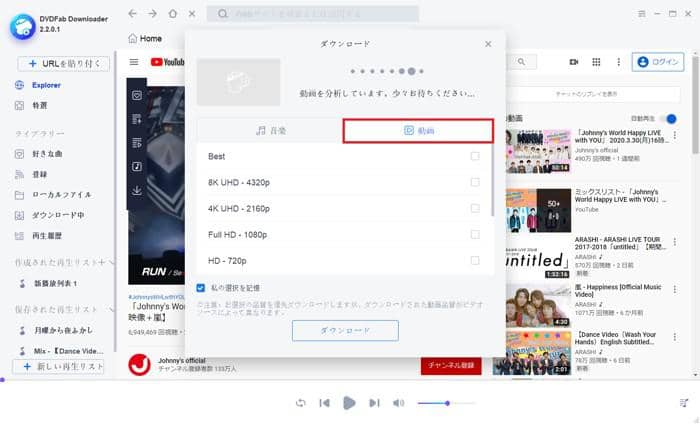Toggle repeat mode in player bar
The image size is (700, 424).
coord(301,403)
